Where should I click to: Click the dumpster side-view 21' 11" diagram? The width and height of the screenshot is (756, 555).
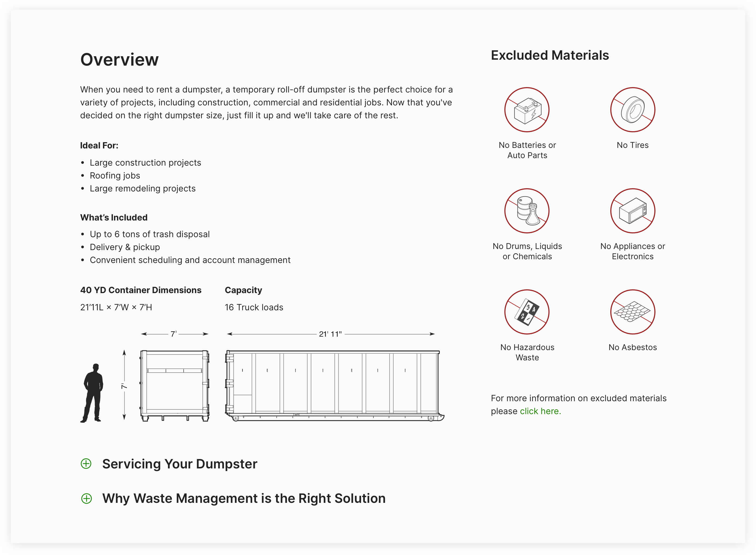(334, 386)
